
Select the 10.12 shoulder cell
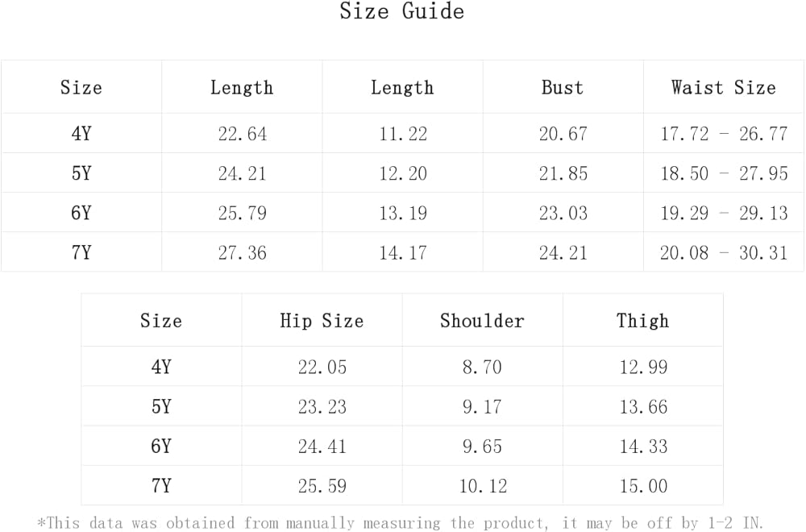(x=482, y=485)
